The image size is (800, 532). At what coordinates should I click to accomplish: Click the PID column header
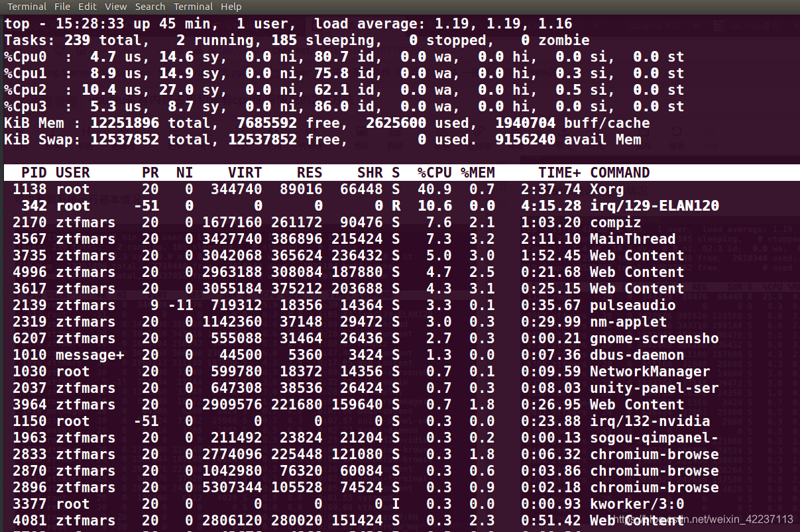pos(34,173)
